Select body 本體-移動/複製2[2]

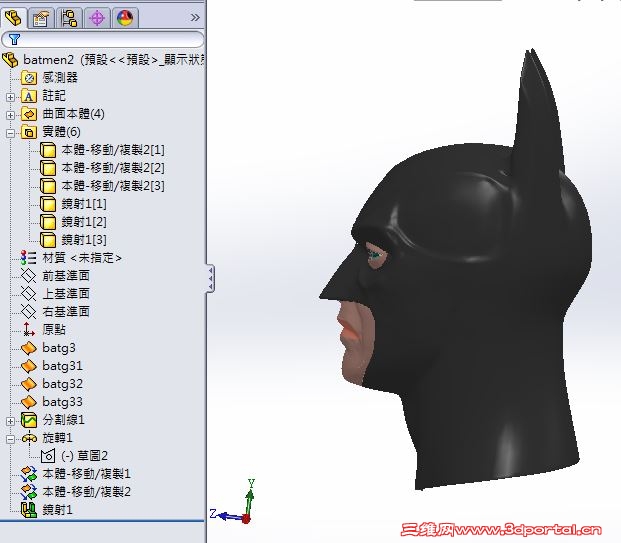tap(102, 168)
